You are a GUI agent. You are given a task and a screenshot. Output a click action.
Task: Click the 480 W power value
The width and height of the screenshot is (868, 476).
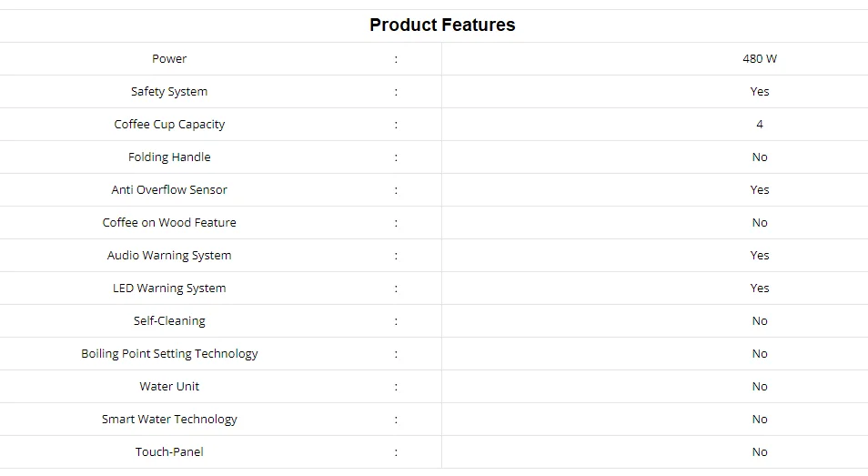coord(759,59)
